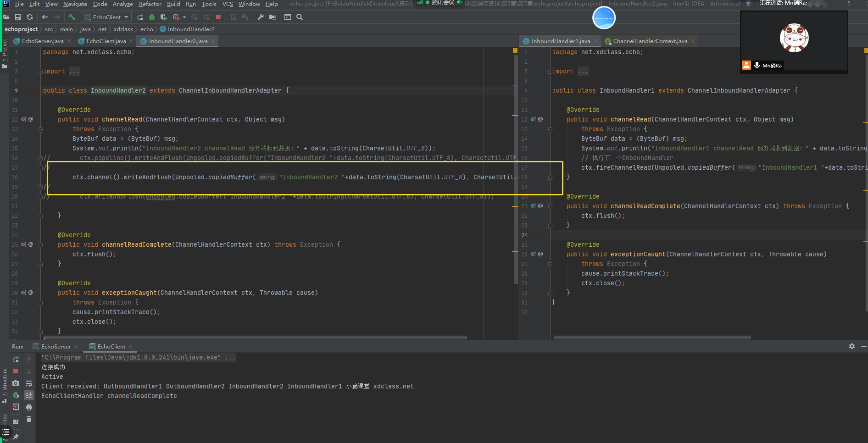Click the Dump Threads camera icon
The image size is (868, 443).
[x=16, y=383]
